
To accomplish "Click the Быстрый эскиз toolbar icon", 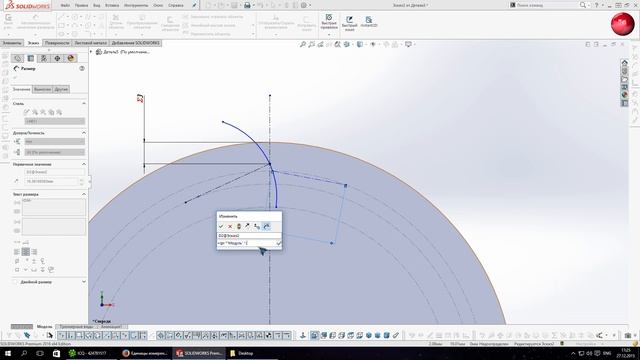I will [349, 23].
